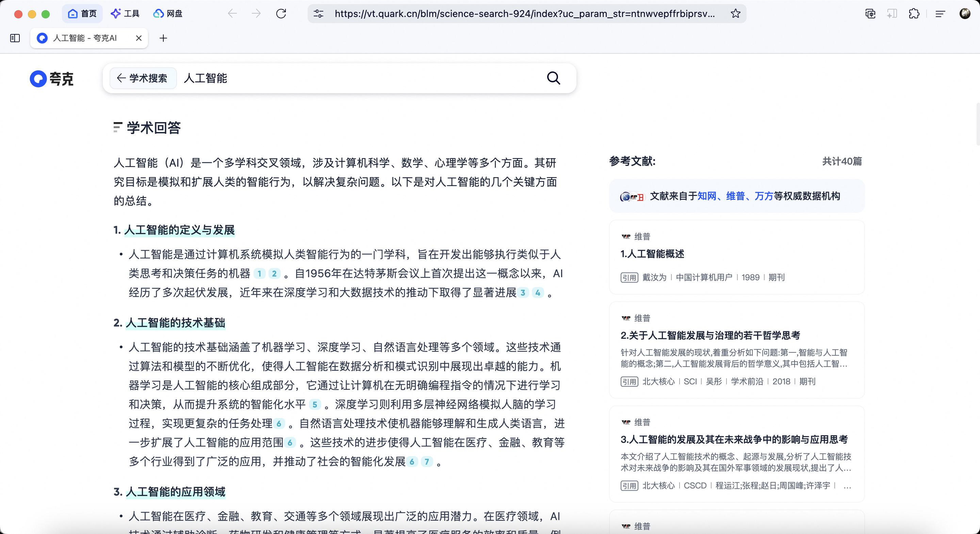Reload the page with refresh icon
This screenshot has height=534, width=980.
[x=281, y=14]
